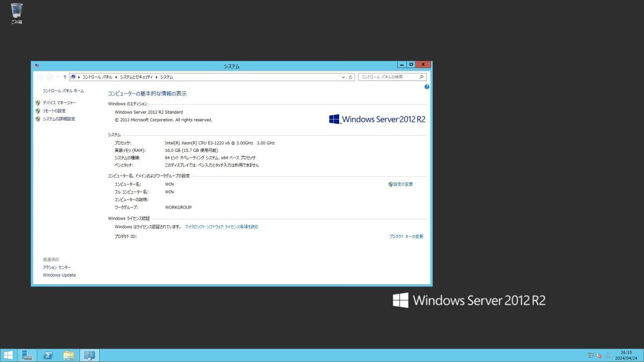This screenshot has width=644, height=362.
Task: Click システム in the breadcrumb path
Action: click(166, 77)
